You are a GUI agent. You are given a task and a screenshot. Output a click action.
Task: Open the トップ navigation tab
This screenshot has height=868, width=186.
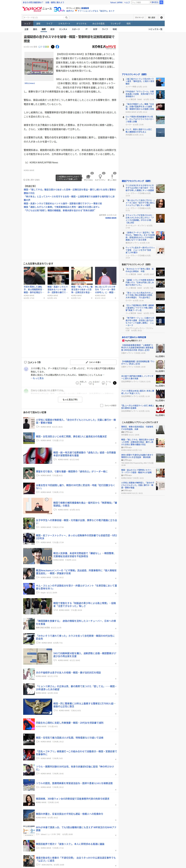click(27, 24)
